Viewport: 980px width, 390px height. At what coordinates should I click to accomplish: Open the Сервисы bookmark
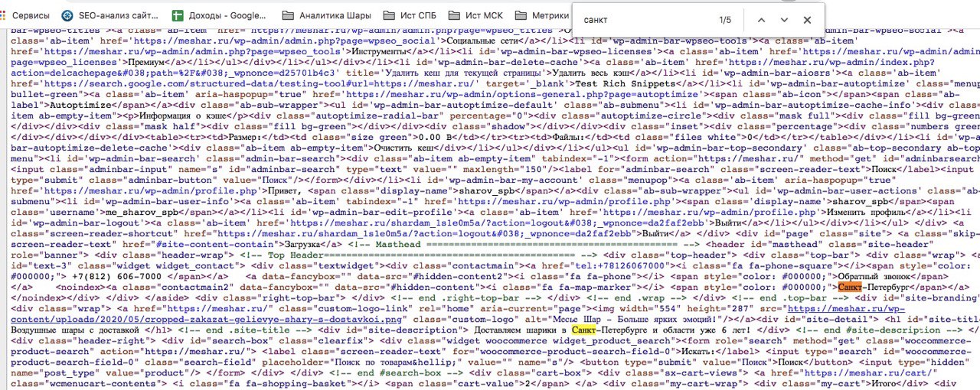tap(25, 15)
